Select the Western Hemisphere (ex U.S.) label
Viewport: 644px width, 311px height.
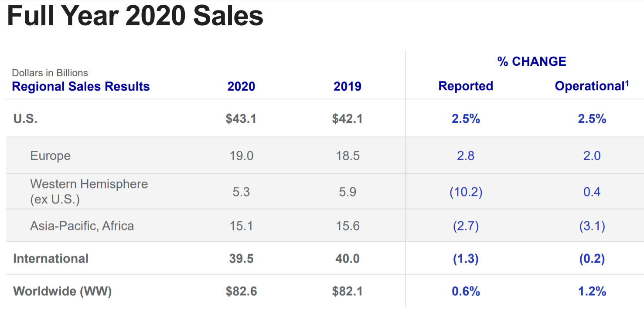click(x=89, y=191)
